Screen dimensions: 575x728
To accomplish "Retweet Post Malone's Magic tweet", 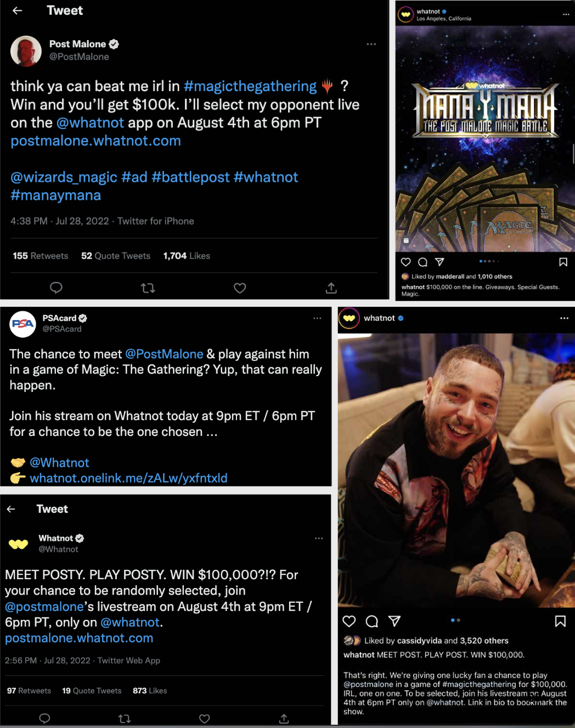I will pos(148,288).
